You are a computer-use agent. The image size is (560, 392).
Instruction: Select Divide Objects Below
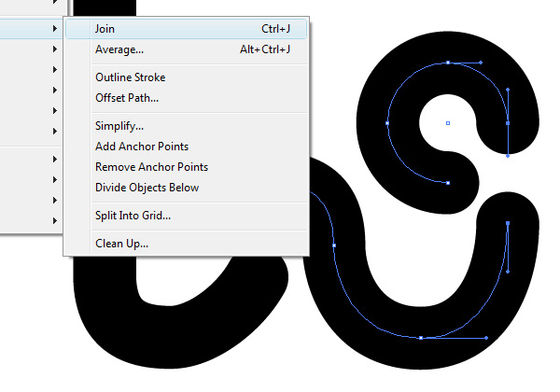[x=186, y=188]
